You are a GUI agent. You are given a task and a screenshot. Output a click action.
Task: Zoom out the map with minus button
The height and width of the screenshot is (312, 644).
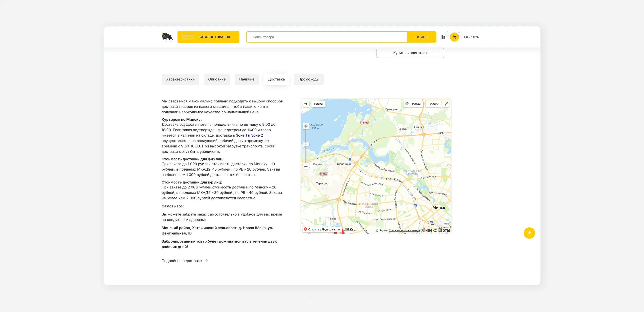click(x=306, y=166)
